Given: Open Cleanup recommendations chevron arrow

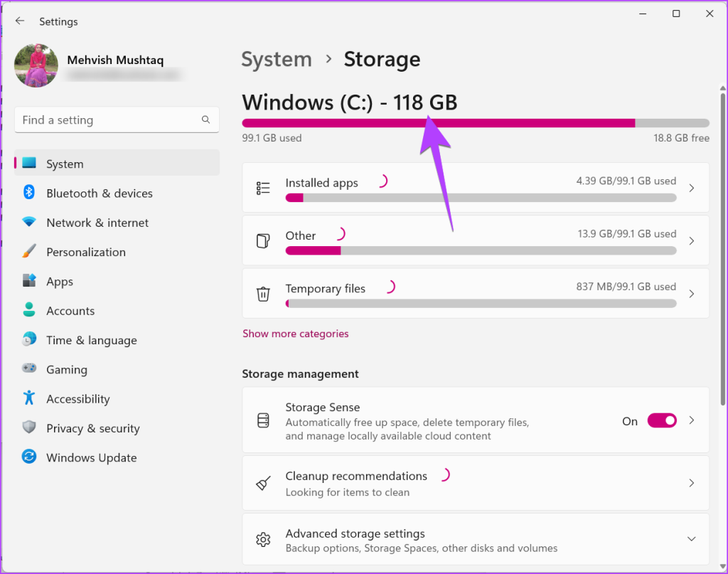Looking at the screenshot, I should point(691,483).
